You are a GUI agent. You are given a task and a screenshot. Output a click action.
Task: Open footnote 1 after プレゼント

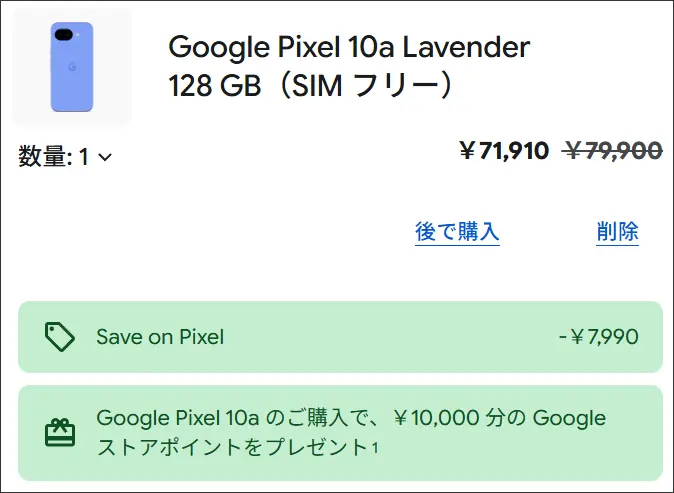coord(375,448)
